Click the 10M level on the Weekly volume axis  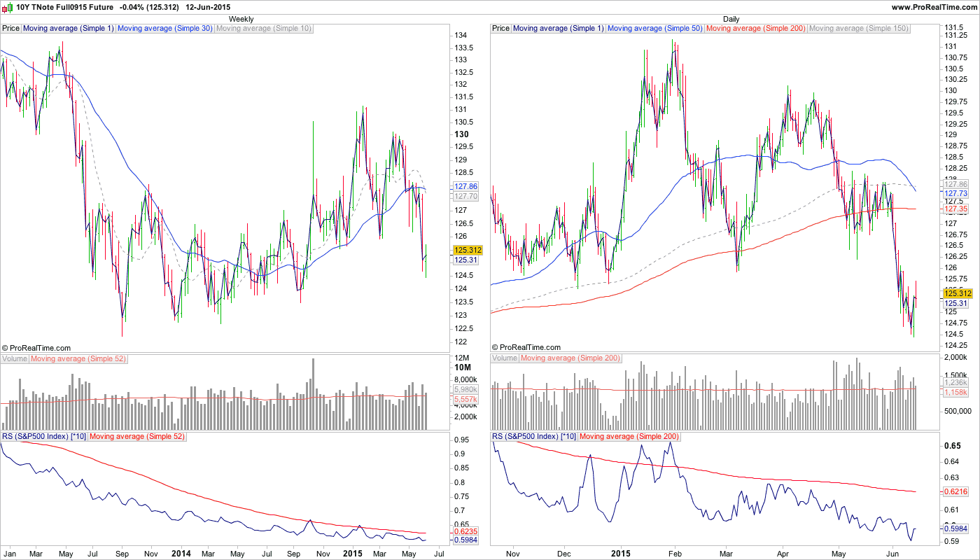[x=463, y=367]
